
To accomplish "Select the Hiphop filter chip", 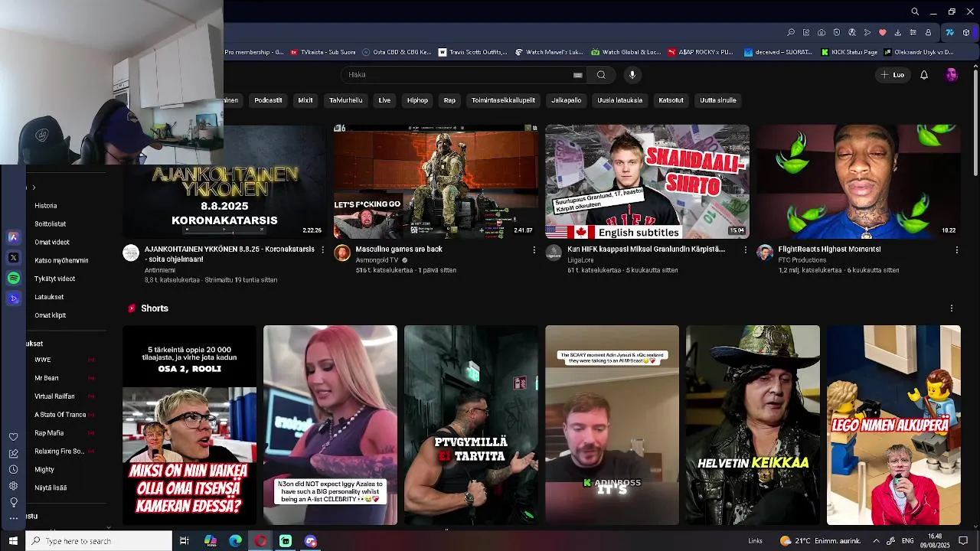I will click(x=417, y=100).
